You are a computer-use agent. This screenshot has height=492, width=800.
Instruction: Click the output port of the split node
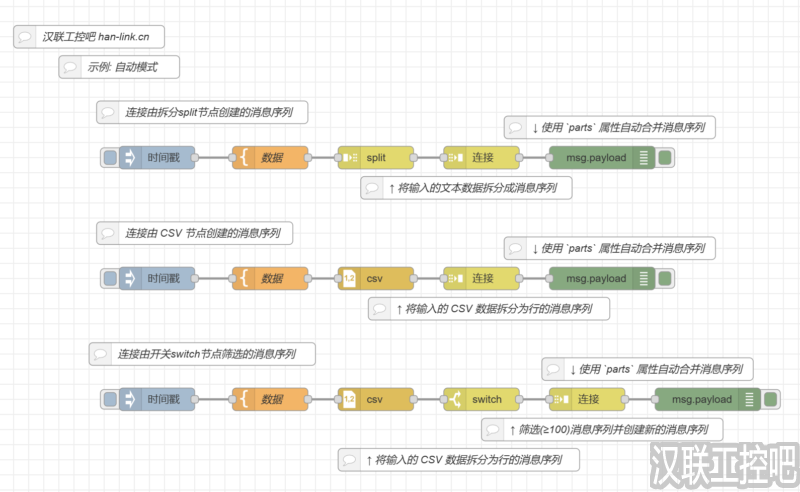point(415,157)
